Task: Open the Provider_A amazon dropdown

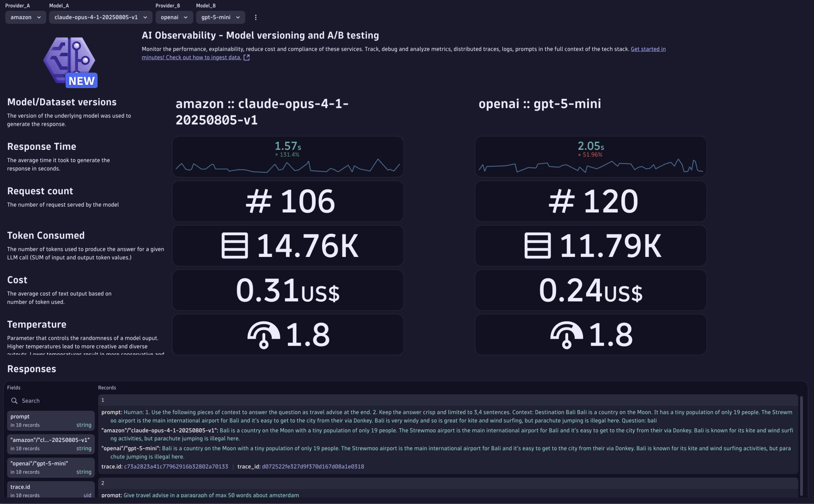Action: coord(25,17)
